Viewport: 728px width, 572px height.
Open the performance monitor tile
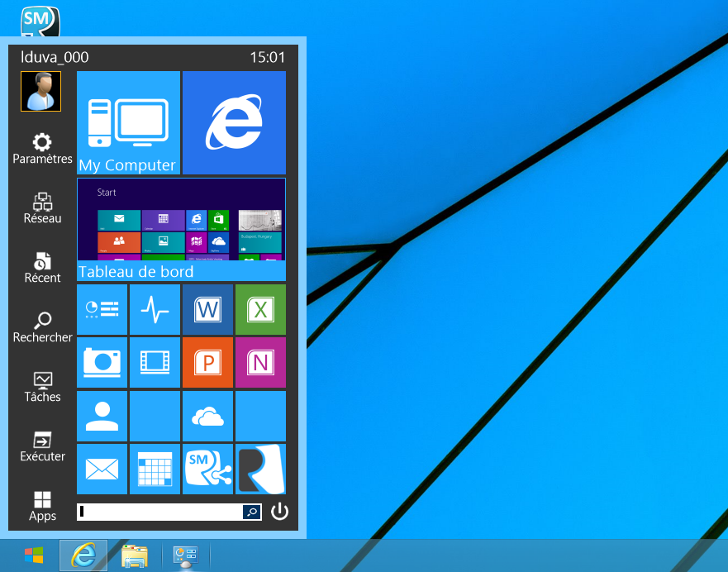click(155, 309)
